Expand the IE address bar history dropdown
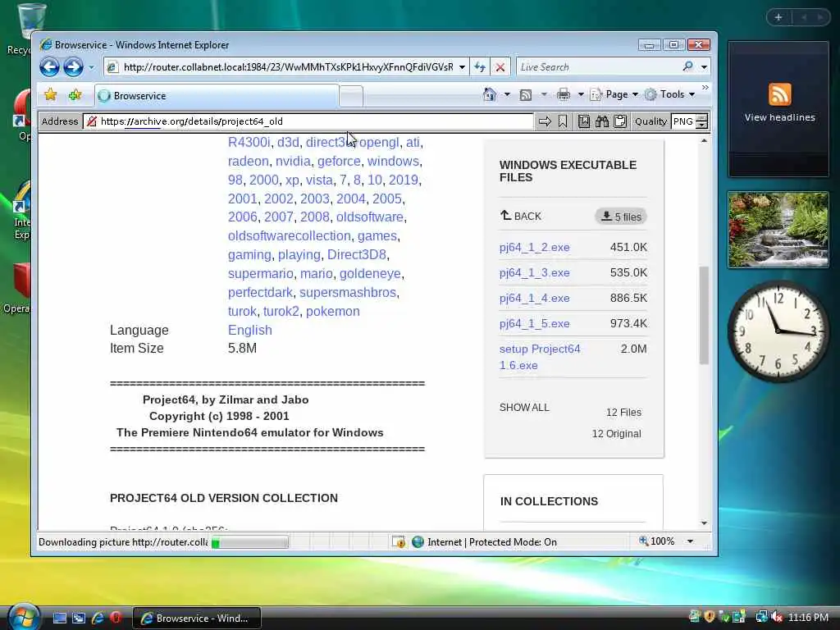 pyautogui.click(x=462, y=67)
